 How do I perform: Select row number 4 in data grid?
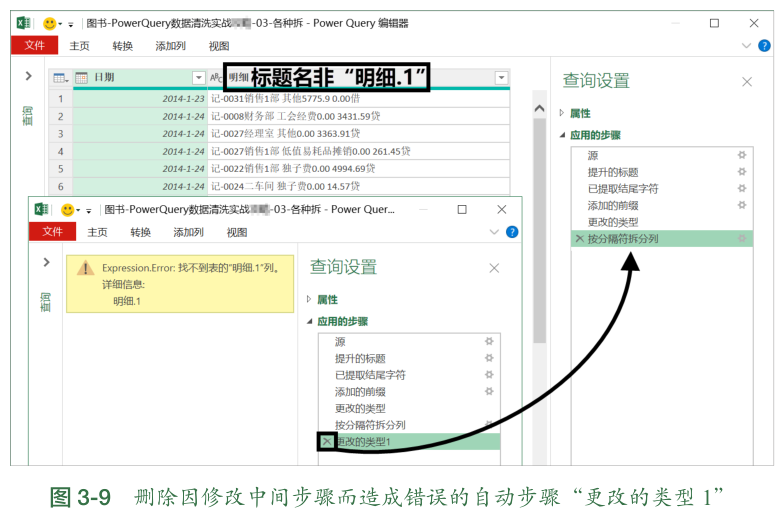click(x=60, y=152)
